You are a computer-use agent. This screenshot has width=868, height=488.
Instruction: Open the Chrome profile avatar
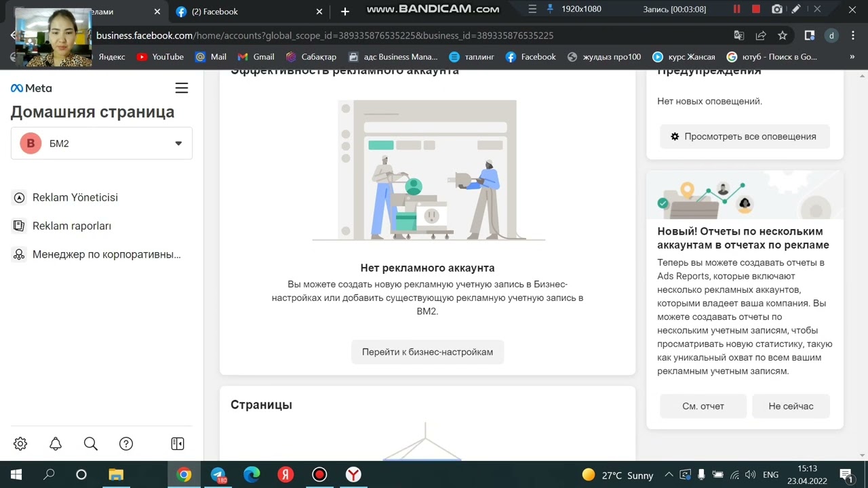831,35
